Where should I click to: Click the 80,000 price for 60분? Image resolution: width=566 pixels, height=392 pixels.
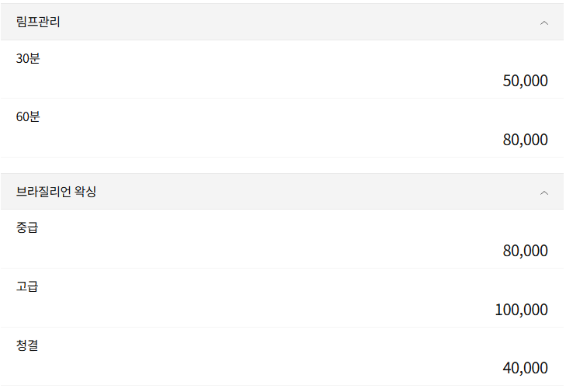pos(525,140)
